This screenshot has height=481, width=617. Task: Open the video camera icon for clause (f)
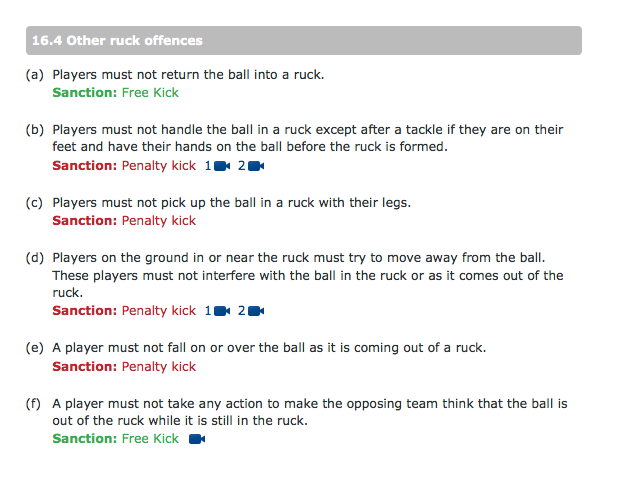197,438
